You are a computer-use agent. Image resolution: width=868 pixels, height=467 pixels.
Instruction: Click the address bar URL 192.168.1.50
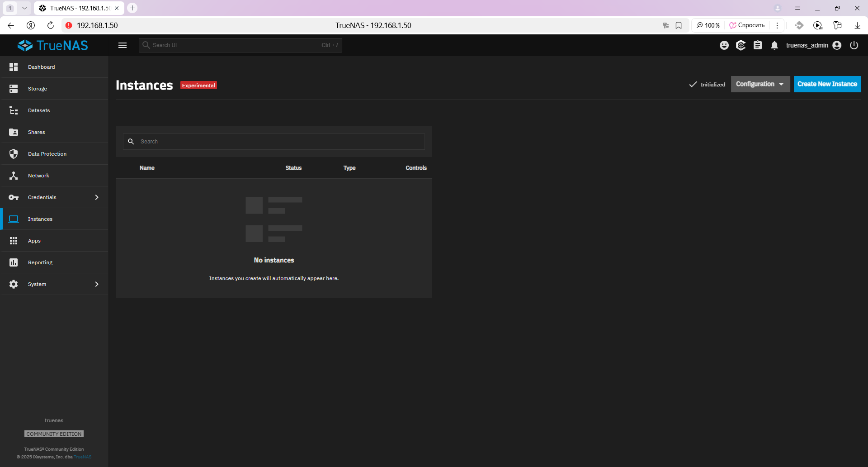tap(97, 25)
